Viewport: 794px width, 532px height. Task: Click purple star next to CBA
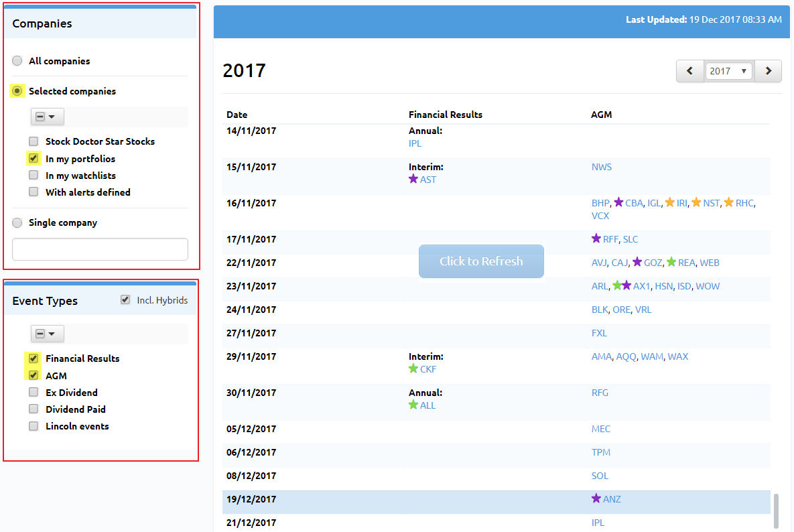(x=619, y=202)
